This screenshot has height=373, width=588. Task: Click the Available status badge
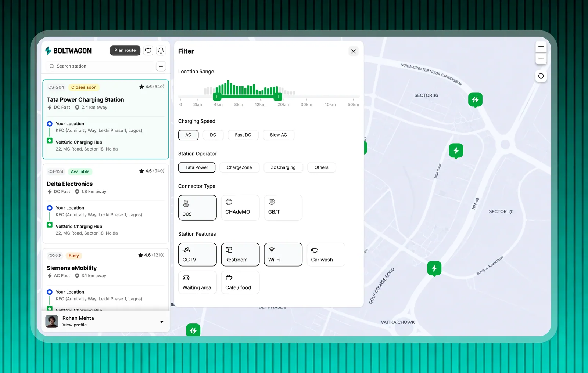click(80, 171)
